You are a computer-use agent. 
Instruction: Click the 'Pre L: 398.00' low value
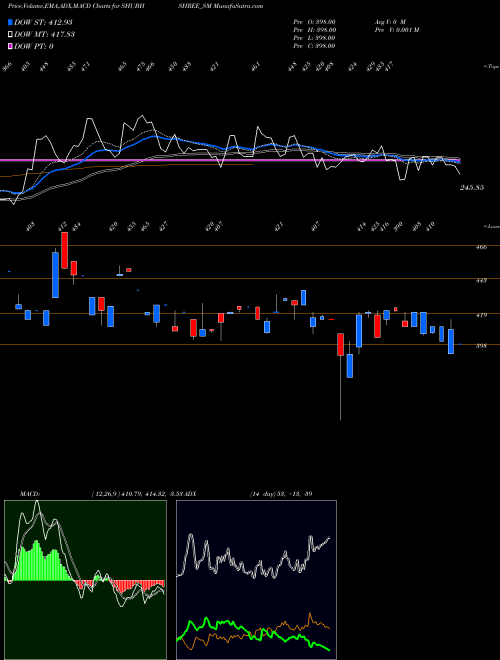coord(314,38)
